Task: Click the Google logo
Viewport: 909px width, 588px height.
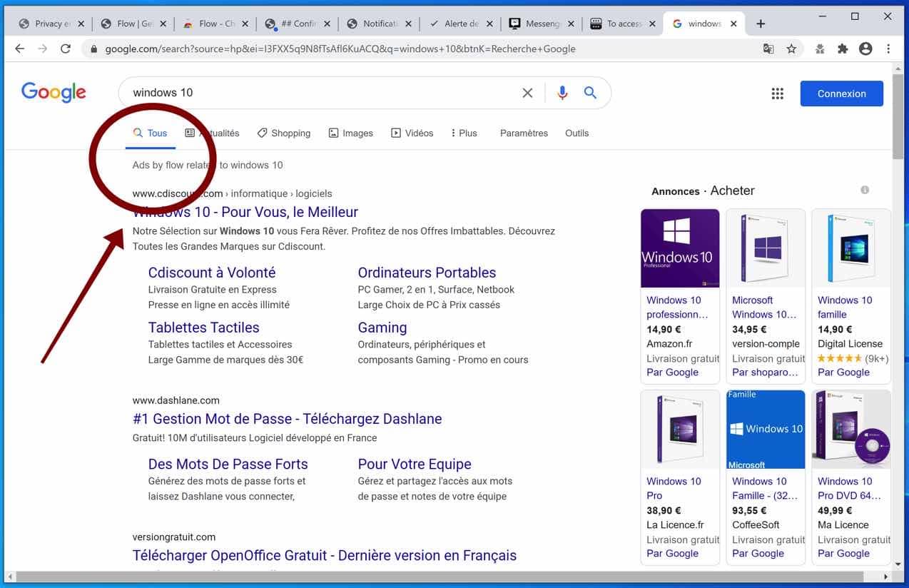Action: (x=54, y=92)
